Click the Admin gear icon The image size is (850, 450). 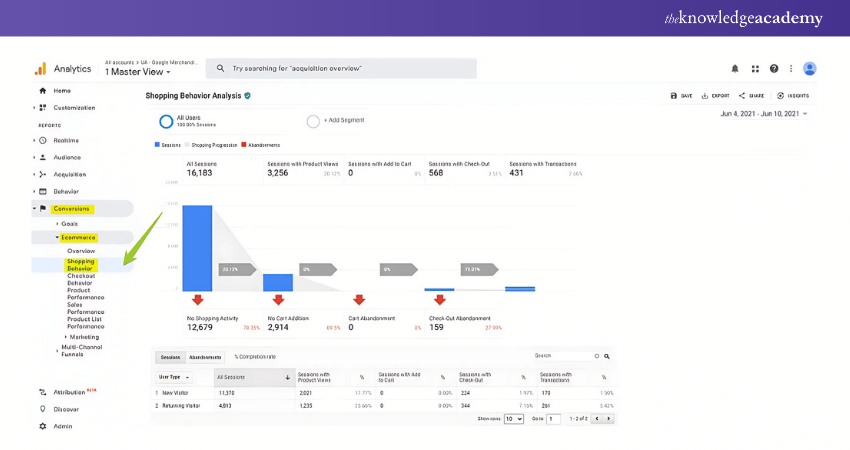43,426
